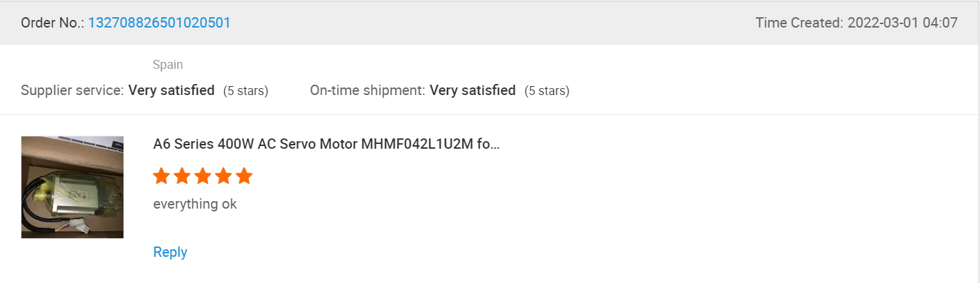Click the first orange rating star
The image size is (980, 283).
[161, 176]
